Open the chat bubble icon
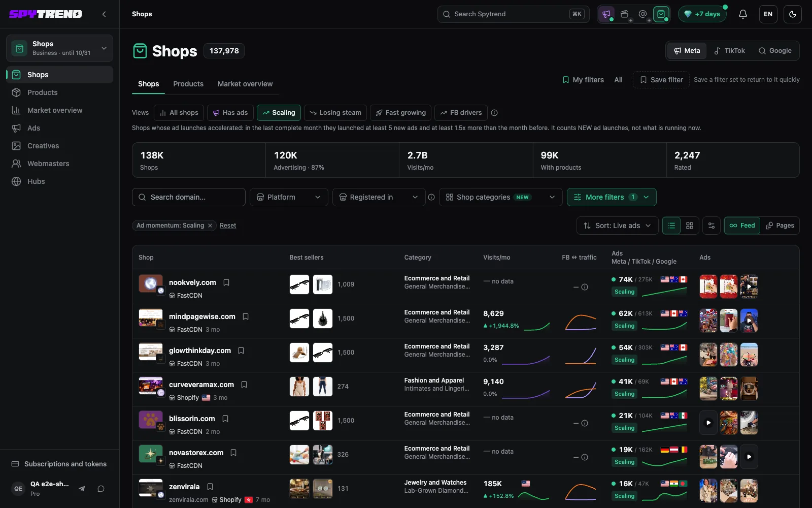 tap(101, 489)
